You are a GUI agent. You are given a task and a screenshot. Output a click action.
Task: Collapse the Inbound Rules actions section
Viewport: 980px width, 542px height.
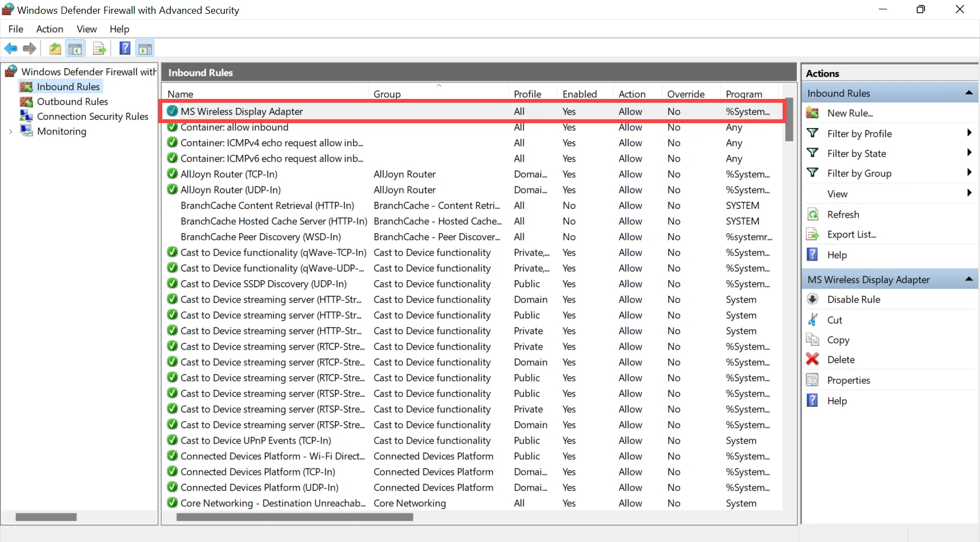click(969, 93)
